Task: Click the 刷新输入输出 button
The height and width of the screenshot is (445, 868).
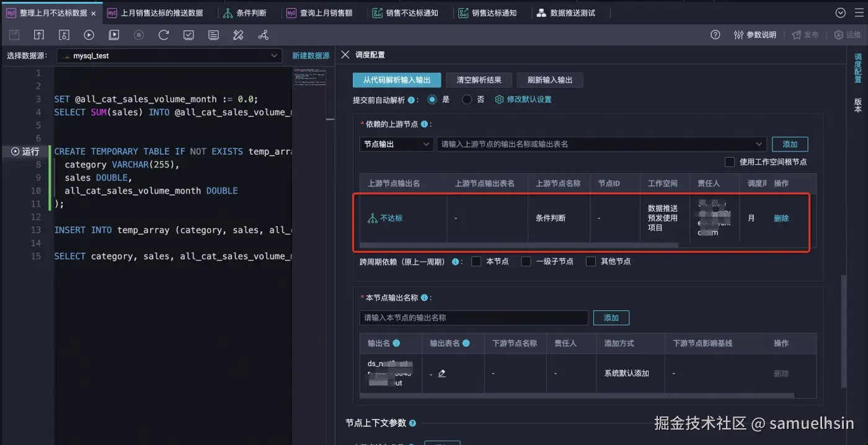Action: tap(550, 80)
